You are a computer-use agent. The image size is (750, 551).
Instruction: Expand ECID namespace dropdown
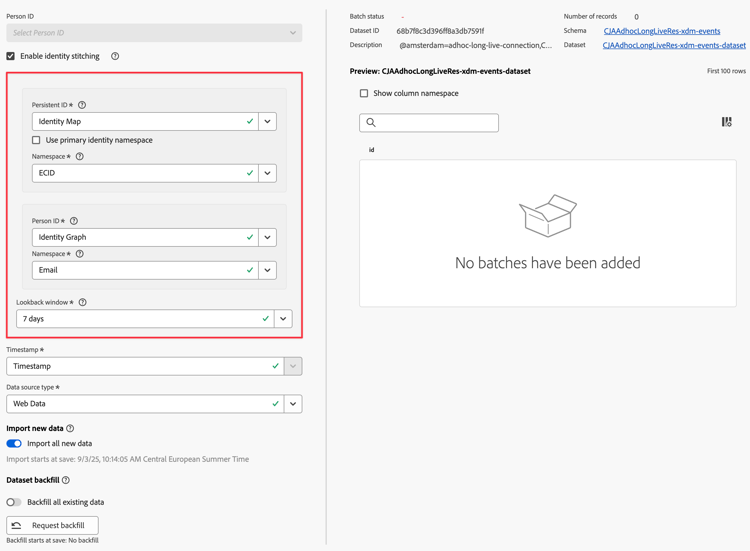(x=267, y=173)
